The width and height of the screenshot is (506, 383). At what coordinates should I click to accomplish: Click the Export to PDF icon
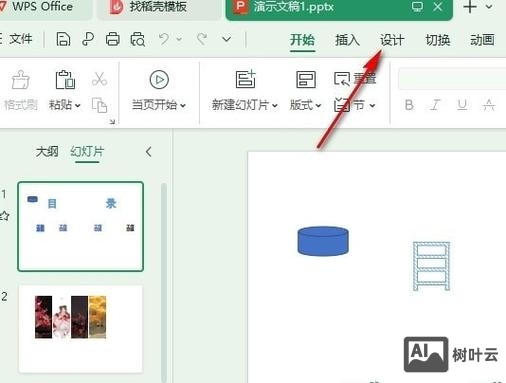[x=88, y=39]
